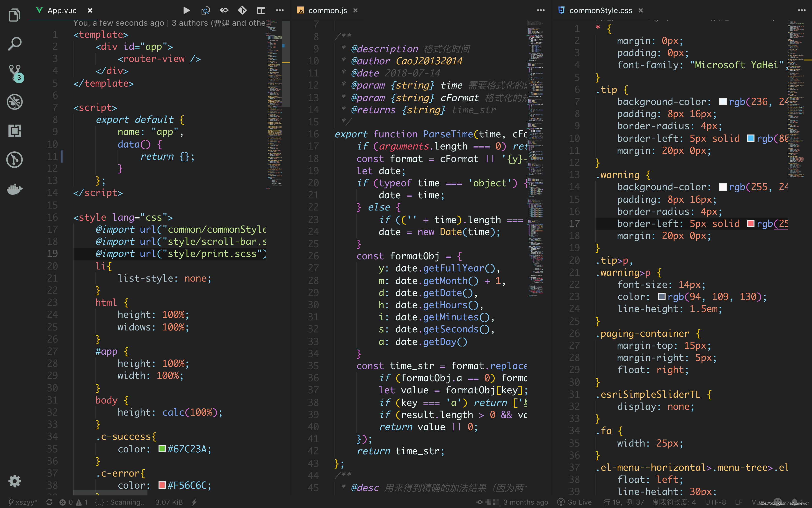This screenshot has width=812, height=508.
Task: Click the Scanning status bar item
Action: coord(119,502)
